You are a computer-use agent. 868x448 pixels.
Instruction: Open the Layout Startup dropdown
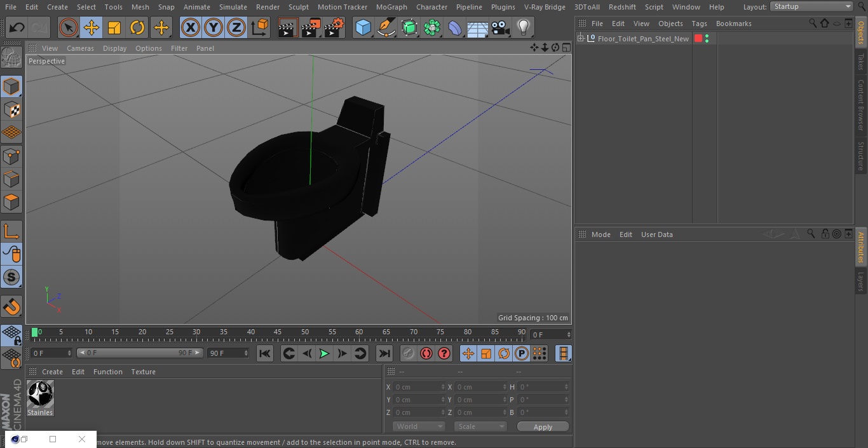[x=811, y=6]
